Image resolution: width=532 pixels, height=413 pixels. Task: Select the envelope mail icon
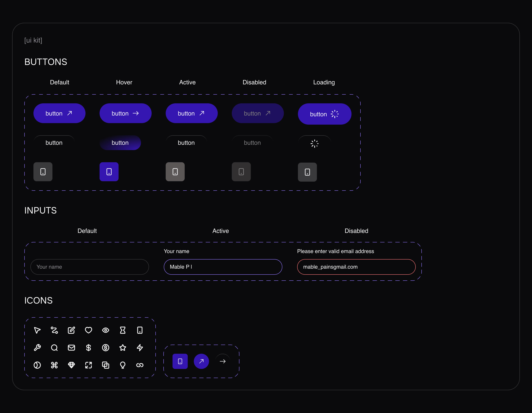[x=71, y=347]
